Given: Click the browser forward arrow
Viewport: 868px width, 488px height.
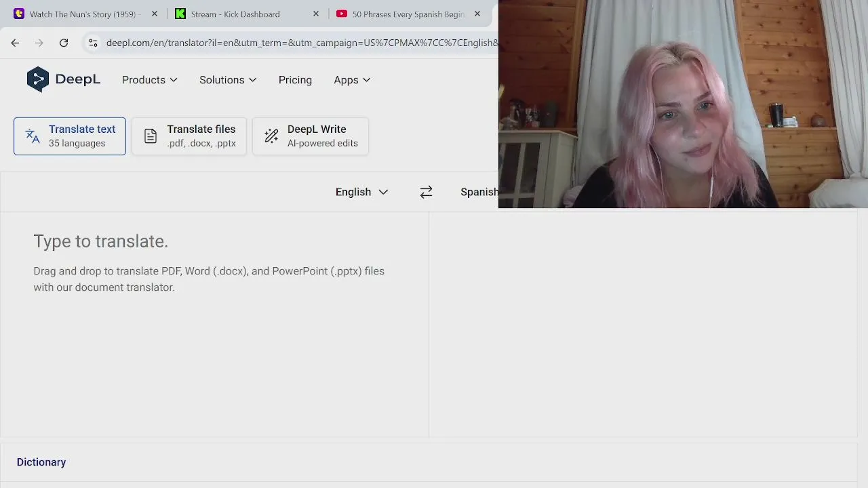Looking at the screenshot, I should (x=39, y=43).
